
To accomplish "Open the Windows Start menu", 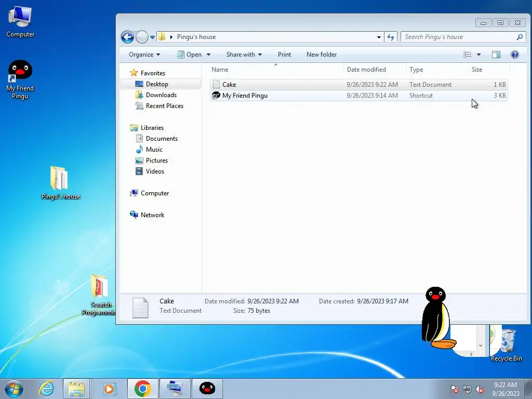I will (x=14, y=389).
